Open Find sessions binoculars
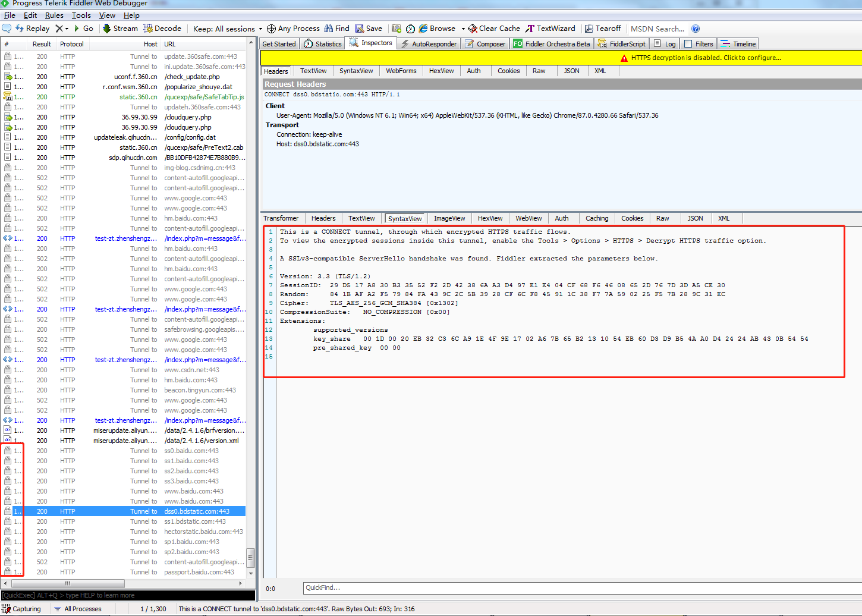The width and height of the screenshot is (862, 616). [336, 29]
